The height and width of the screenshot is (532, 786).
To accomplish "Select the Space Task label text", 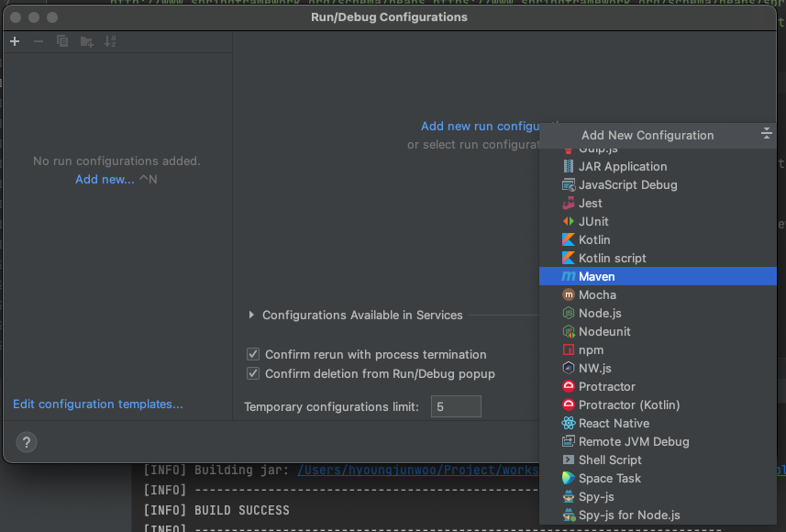I will point(610,479).
